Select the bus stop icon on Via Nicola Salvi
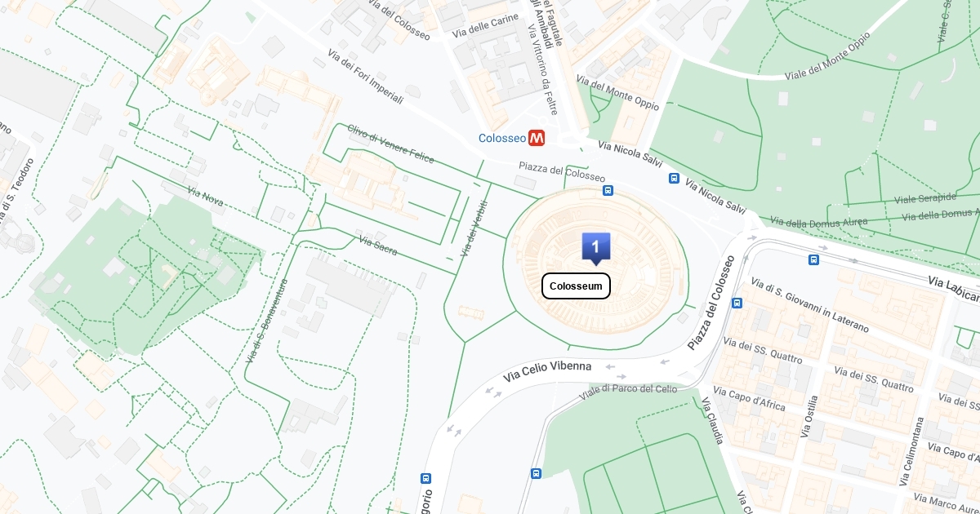The width and height of the screenshot is (980, 514). coord(675,178)
